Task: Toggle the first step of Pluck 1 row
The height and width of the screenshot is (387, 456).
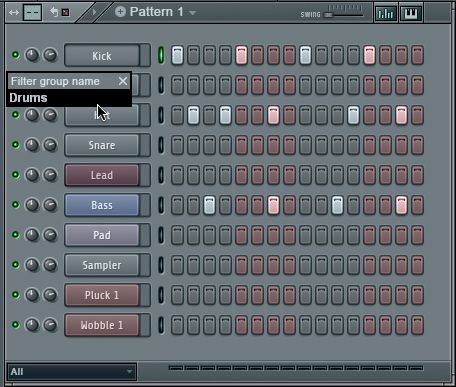Action: (x=177, y=295)
